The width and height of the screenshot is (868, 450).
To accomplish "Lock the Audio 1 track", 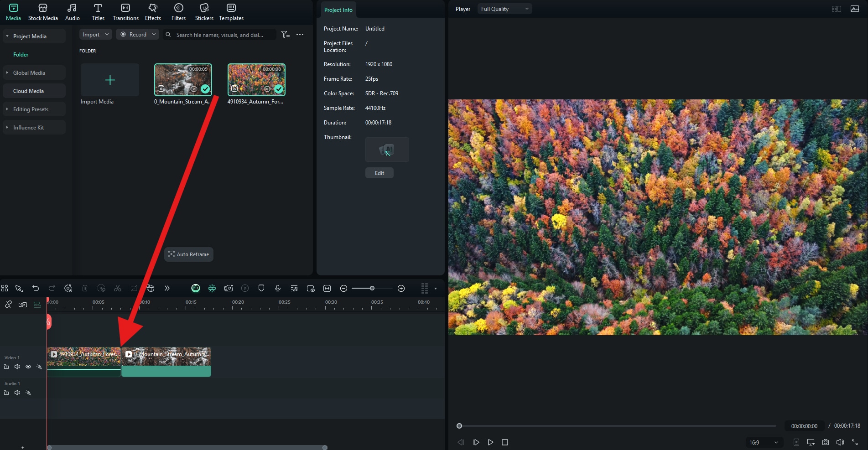I will point(6,393).
